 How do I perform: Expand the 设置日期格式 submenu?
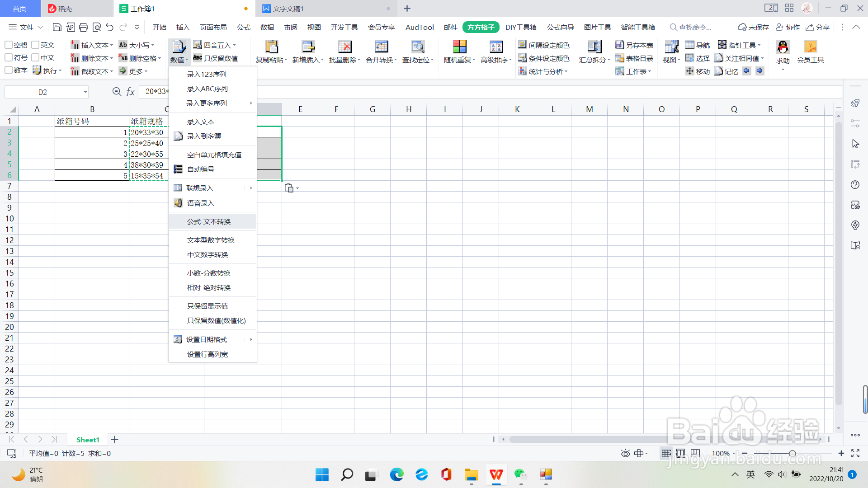pos(207,339)
